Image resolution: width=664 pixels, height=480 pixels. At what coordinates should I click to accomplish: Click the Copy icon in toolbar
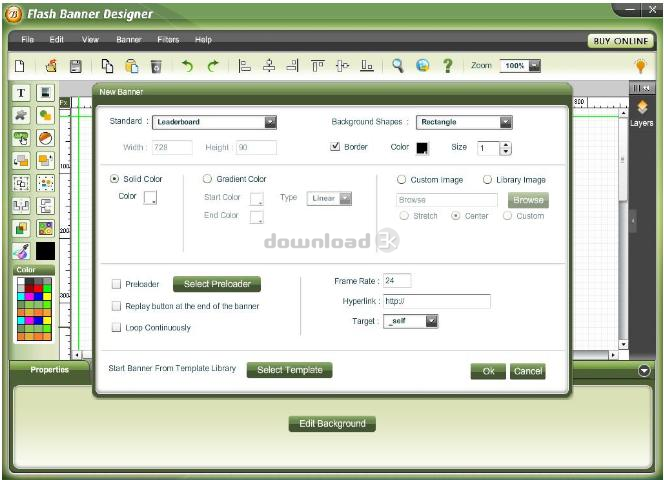pos(107,66)
